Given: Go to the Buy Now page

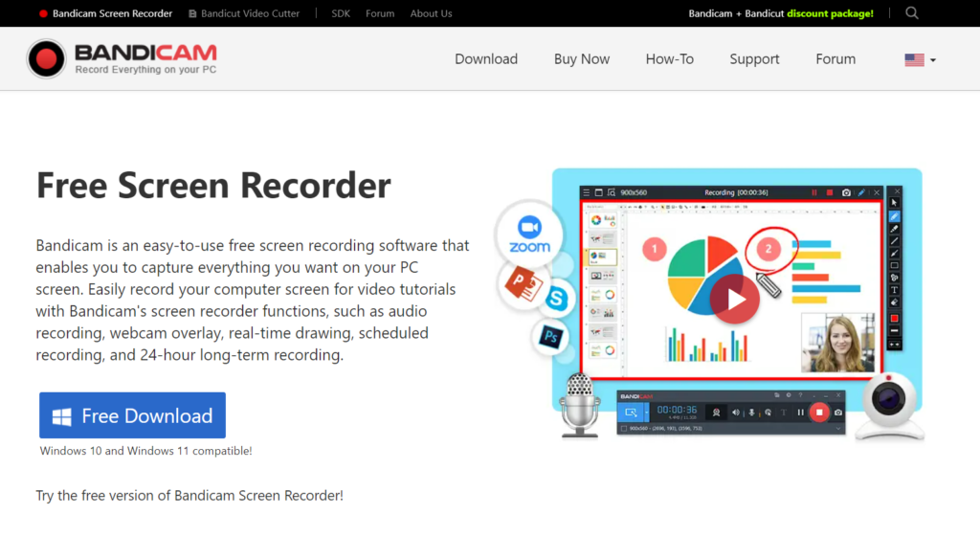Looking at the screenshot, I should 582,58.
